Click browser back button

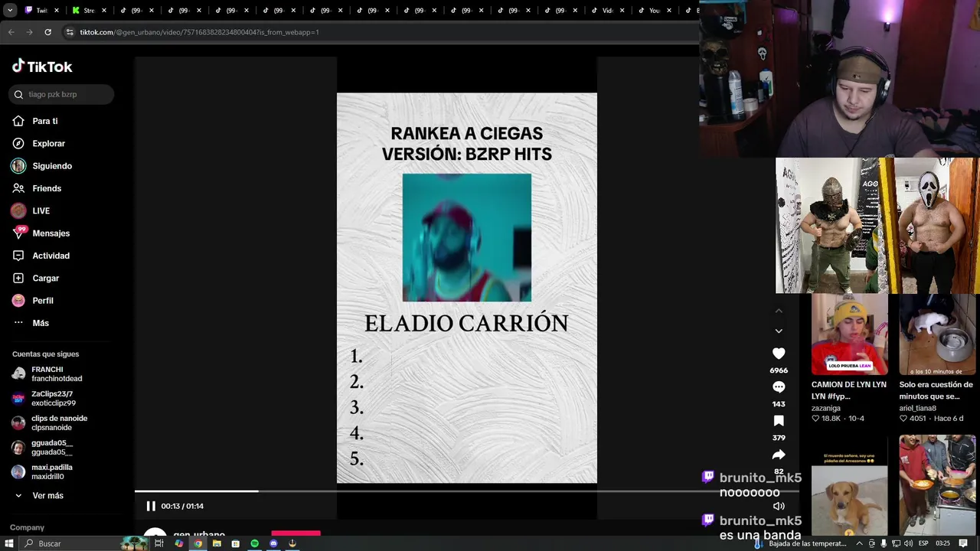coord(11,32)
